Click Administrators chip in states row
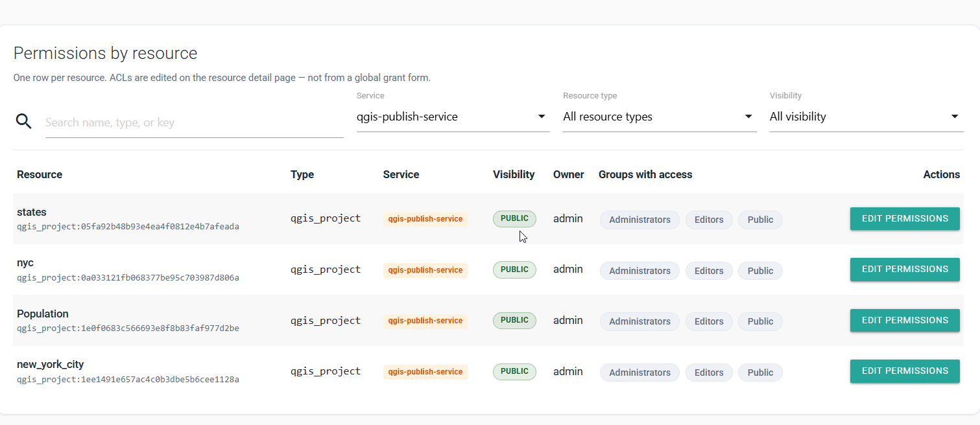 coord(639,220)
